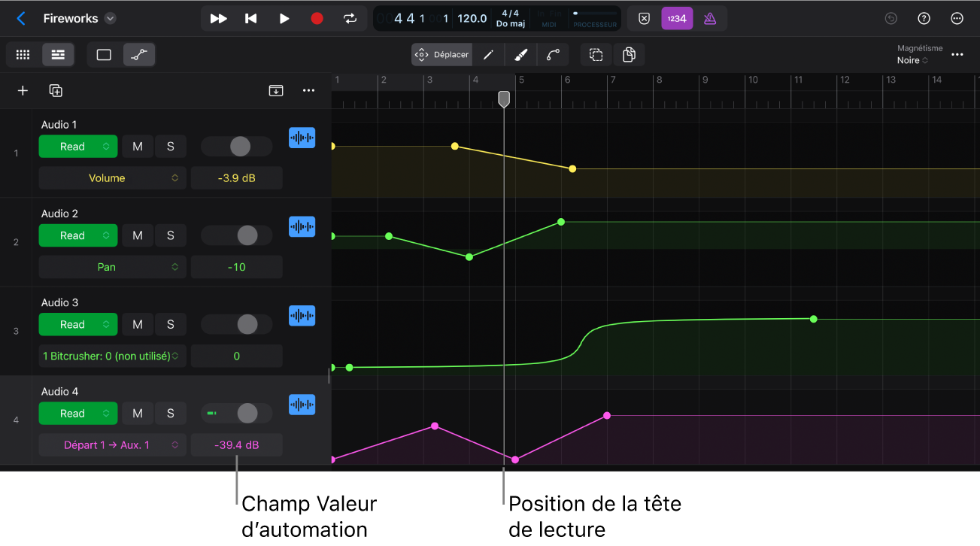The height and width of the screenshot is (546, 980).
Task: Open track header ellipsis options
Action: click(x=308, y=91)
